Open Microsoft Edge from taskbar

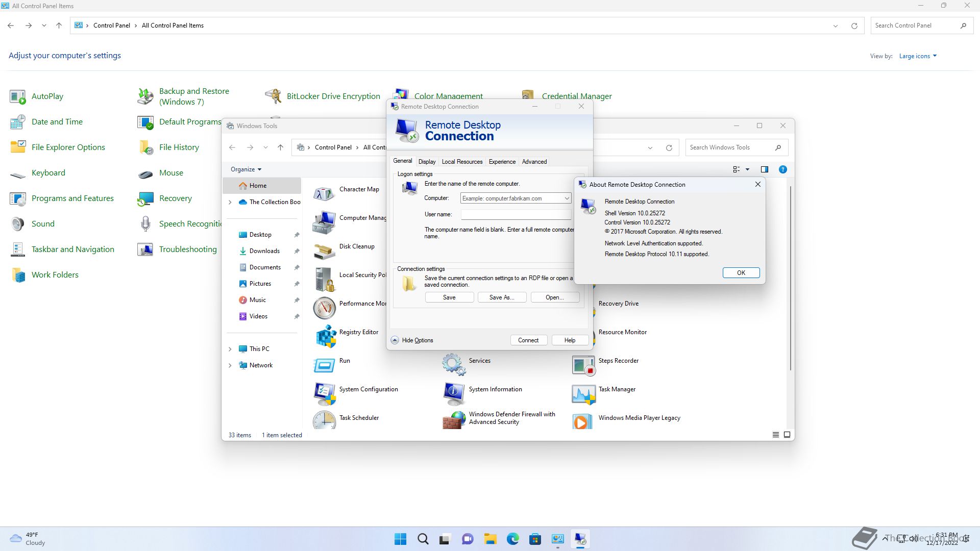[x=512, y=539]
